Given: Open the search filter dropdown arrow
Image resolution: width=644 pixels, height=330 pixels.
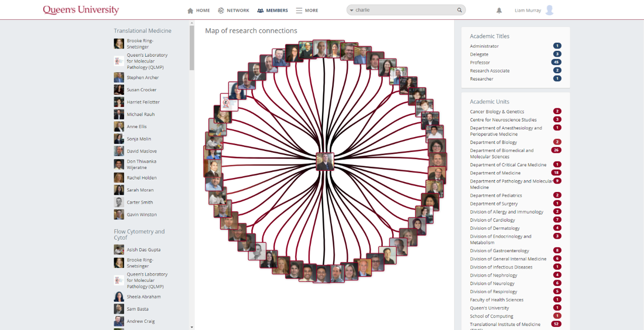Looking at the screenshot, I should pyautogui.click(x=352, y=10).
